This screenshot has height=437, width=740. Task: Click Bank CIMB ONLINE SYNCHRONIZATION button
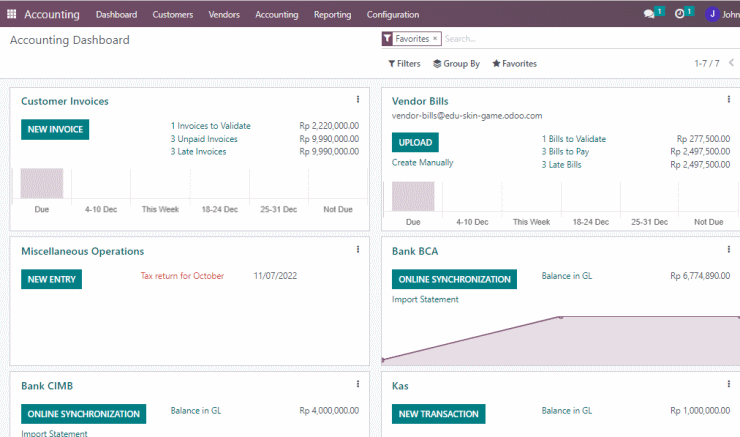tap(84, 414)
